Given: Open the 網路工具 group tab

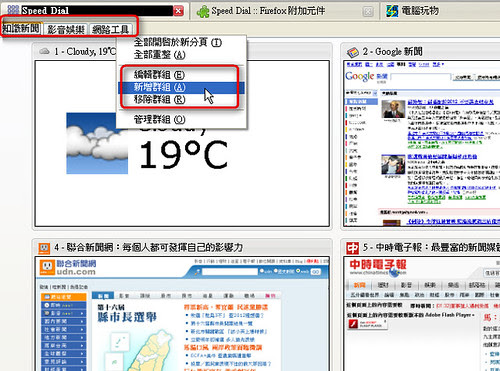Looking at the screenshot, I should click(x=110, y=30).
